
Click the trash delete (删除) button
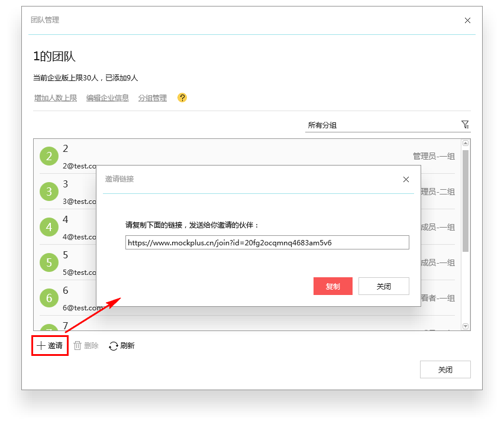pyautogui.click(x=86, y=346)
